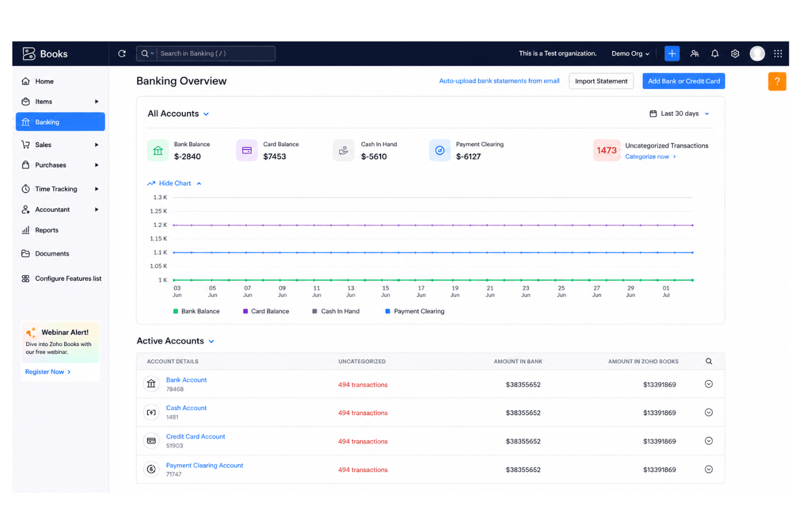Screen dimensions: 798x532
Task: Click 494 transactions in Credit Card Account row
Action: coord(363,441)
